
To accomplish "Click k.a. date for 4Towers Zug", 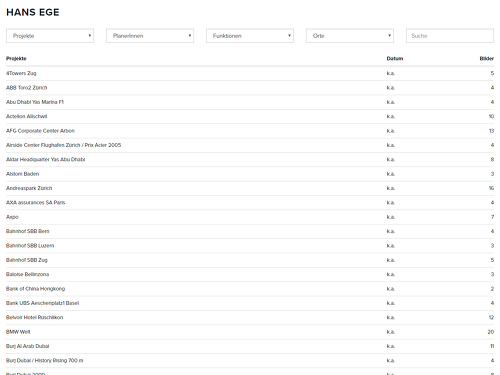I will (x=391, y=73).
